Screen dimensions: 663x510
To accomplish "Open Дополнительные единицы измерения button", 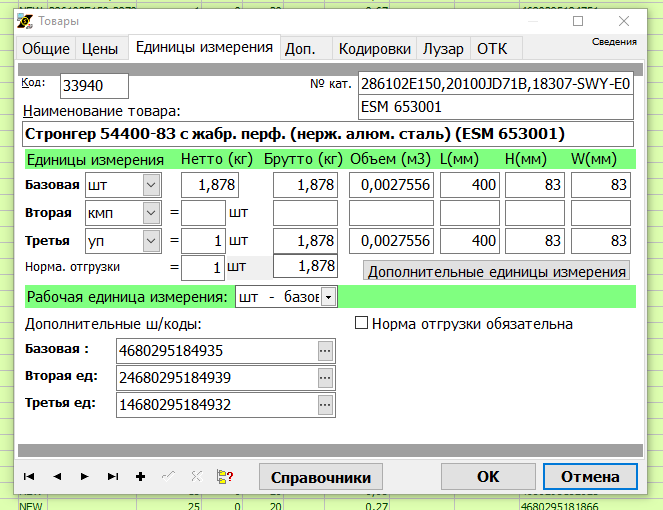I will 496,271.
